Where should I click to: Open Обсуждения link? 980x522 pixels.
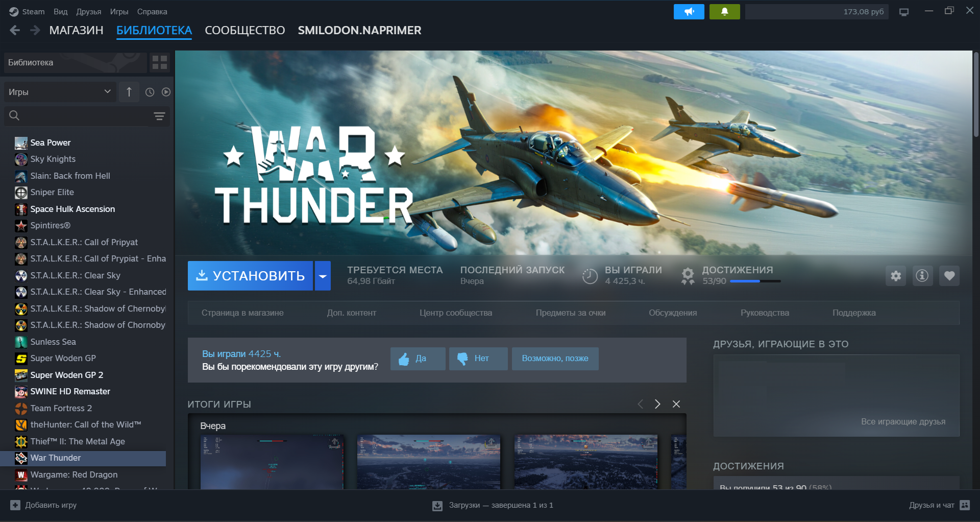click(673, 313)
